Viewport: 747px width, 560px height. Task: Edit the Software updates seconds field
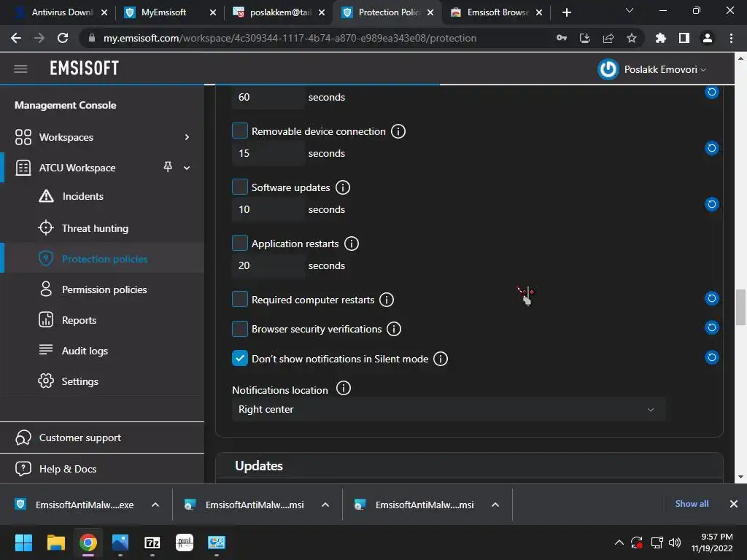tap(268, 209)
